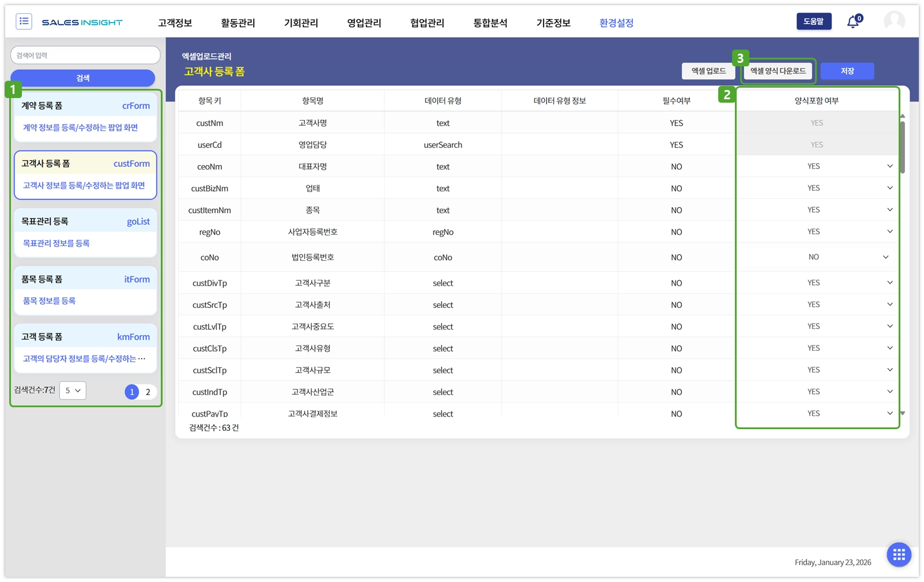
Task: Open the 활동관리 menu
Action: tap(238, 22)
